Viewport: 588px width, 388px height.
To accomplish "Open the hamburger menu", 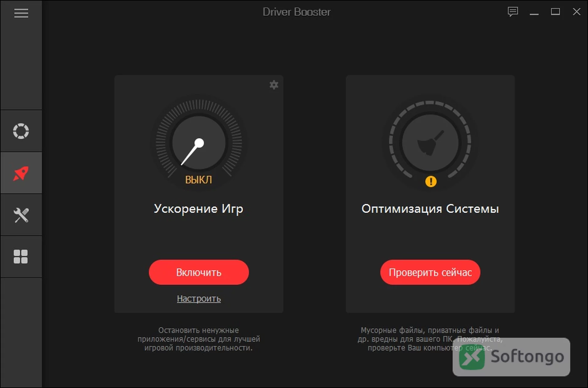I will tap(21, 13).
